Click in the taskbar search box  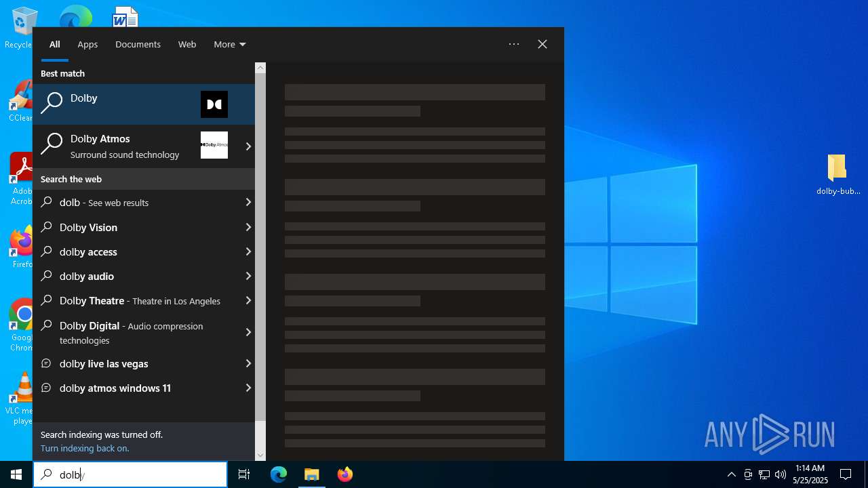(x=130, y=474)
